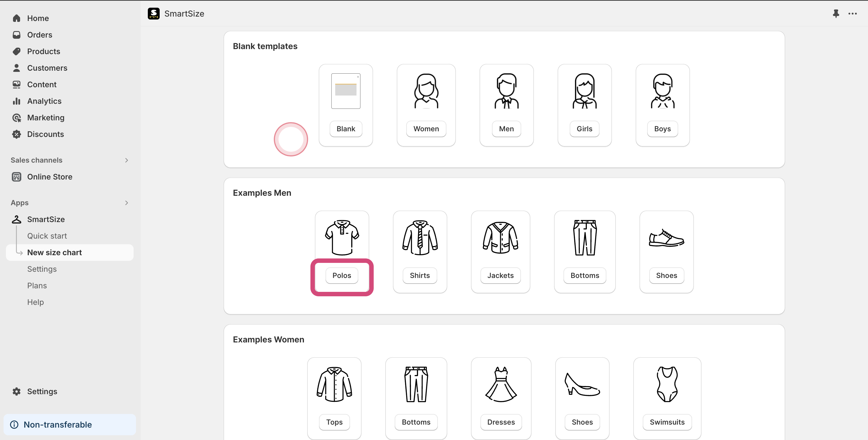The height and width of the screenshot is (440, 868).
Task: Click the Content image icon
Action: tap(17, 84)
